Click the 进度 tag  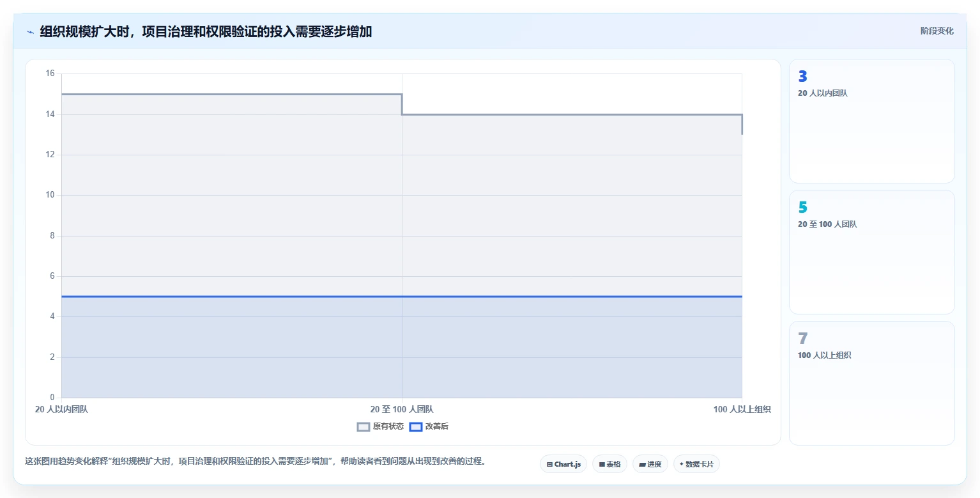(650, 464)
